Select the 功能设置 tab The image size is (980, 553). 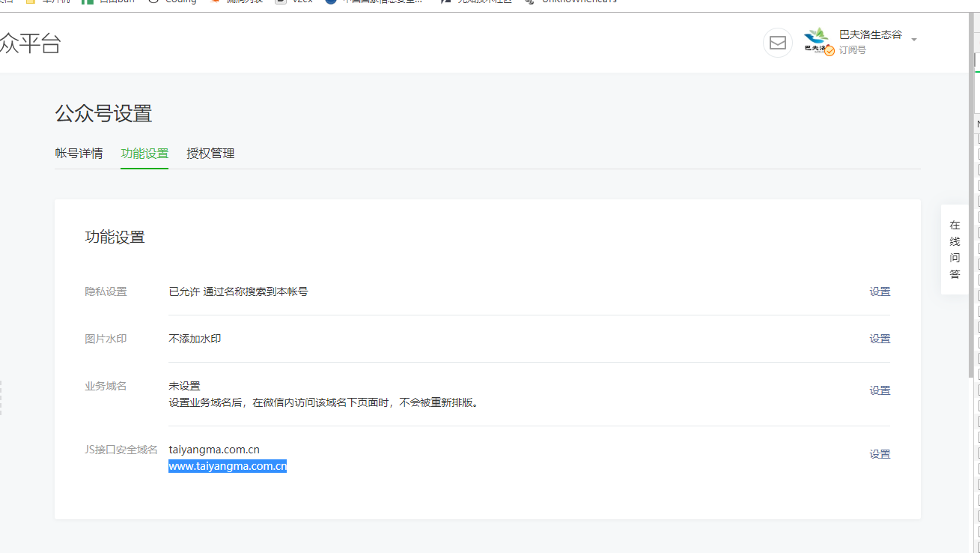tap(144, 154)
